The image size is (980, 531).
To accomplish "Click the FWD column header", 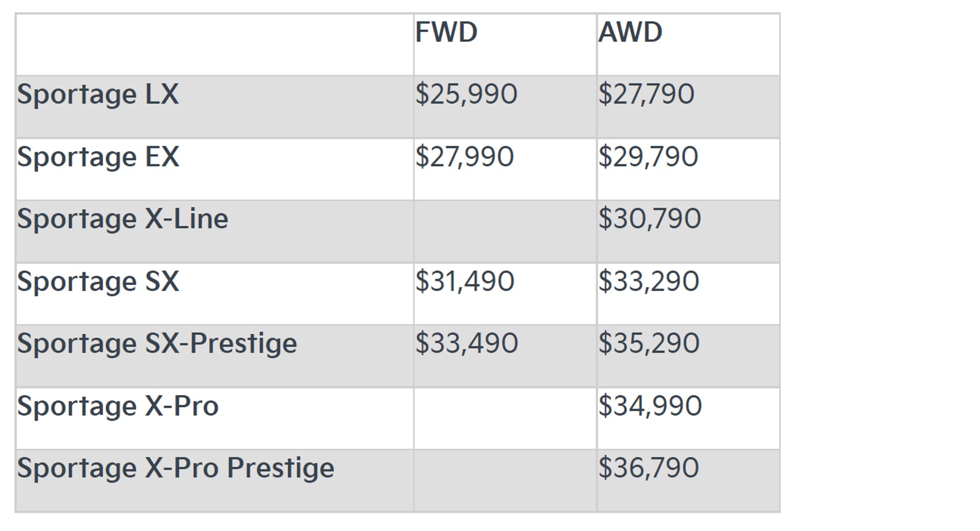I will [446, 33].
